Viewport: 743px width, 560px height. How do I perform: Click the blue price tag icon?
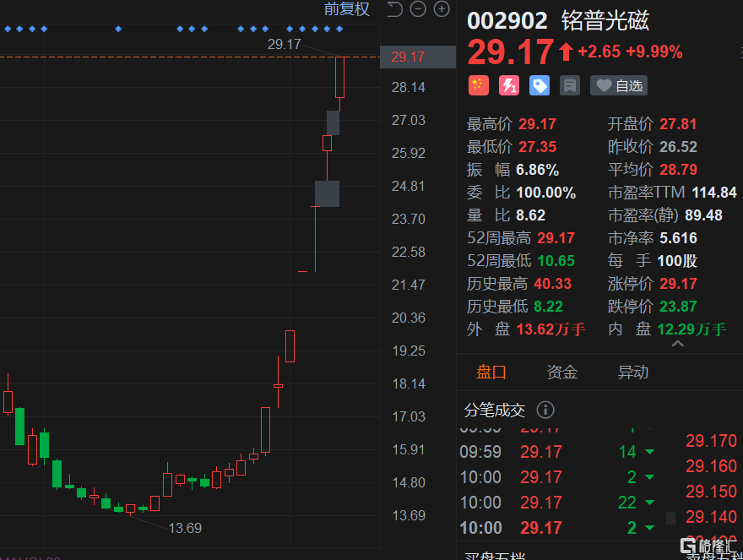pos(540,86)
